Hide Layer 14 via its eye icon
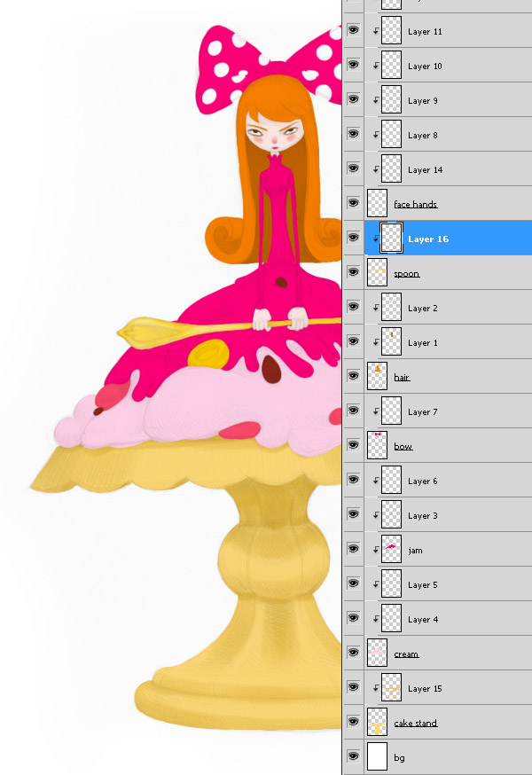The height and width of the screenshot is (775, 532). [x=353, y=168]
